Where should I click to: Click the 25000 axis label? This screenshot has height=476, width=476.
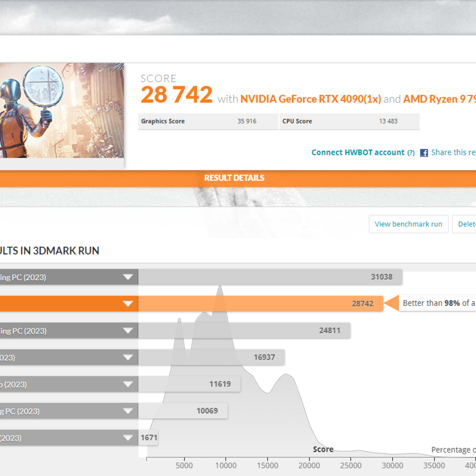coord(351,466)
